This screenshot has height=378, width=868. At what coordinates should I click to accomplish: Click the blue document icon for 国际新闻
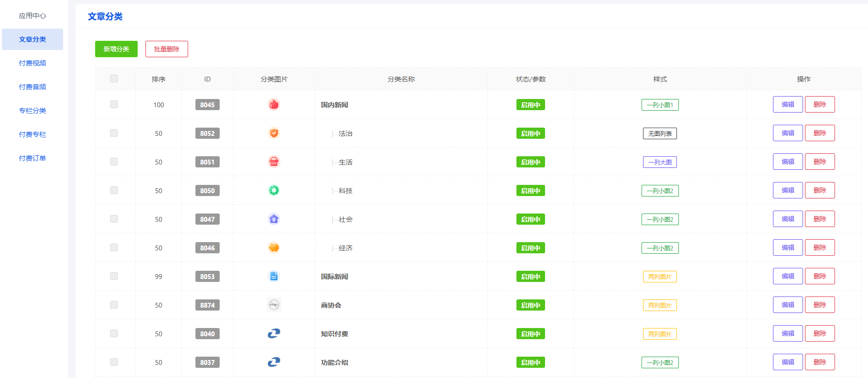[x=274, y=276]
